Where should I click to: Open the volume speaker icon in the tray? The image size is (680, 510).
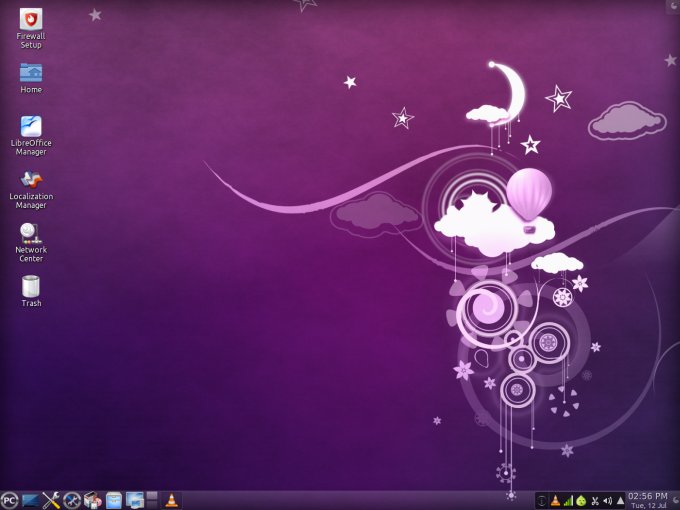608,501
